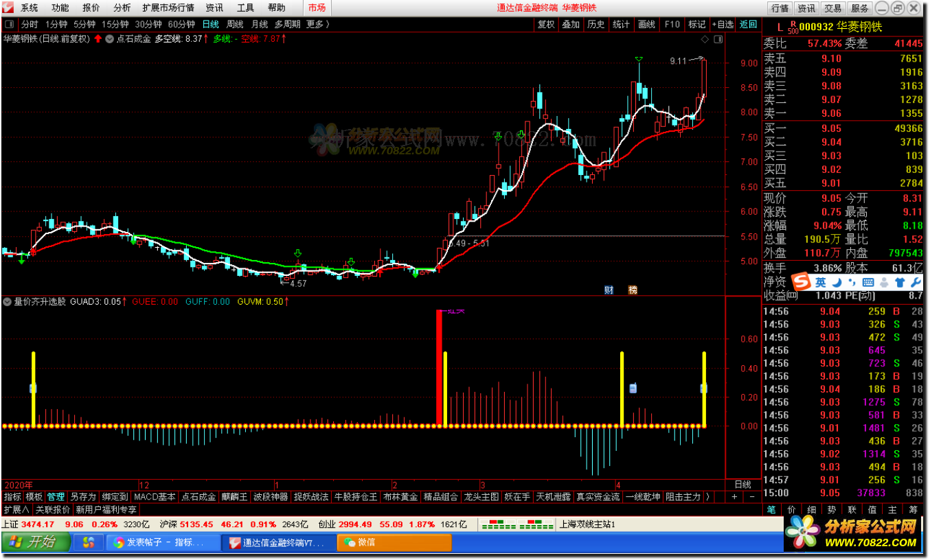The image size is (930, 560).
Task: Click the blue note icon on first yellow bar
Action: tap(32, 388)
